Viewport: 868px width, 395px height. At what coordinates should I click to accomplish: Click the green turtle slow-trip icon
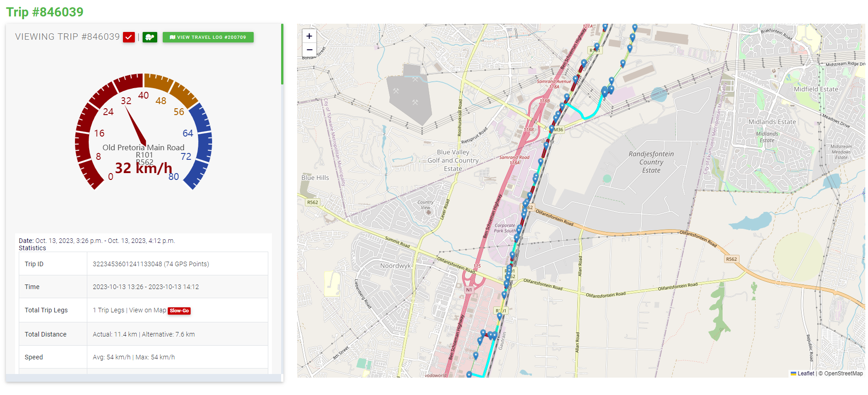click(x=150, y=37)
